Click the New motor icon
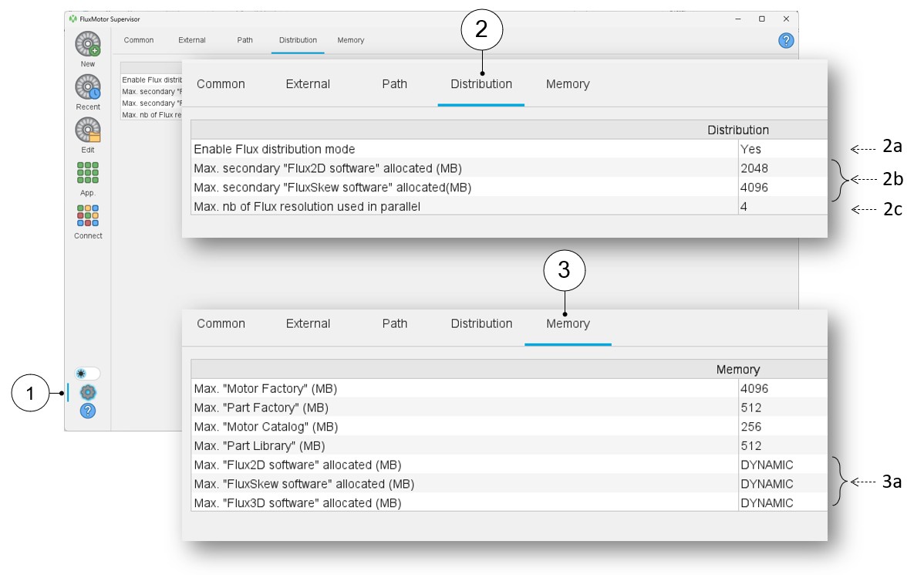924x575 pixels. point(88,44)
